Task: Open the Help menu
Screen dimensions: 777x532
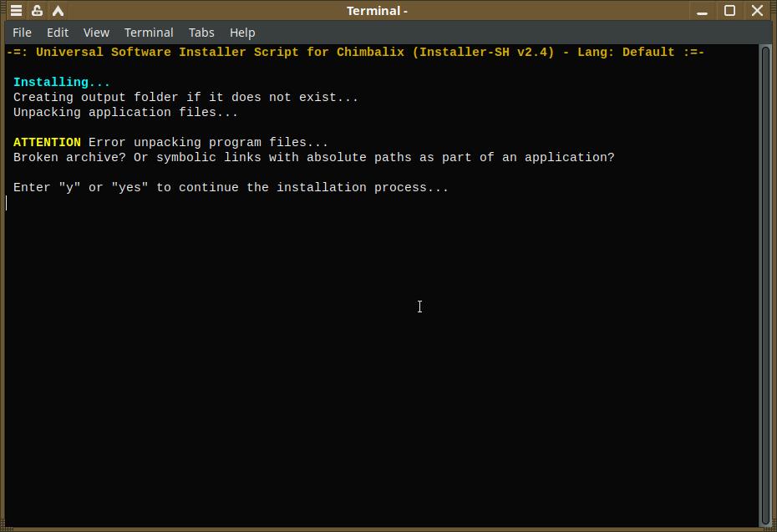Action: coord(242,33)
